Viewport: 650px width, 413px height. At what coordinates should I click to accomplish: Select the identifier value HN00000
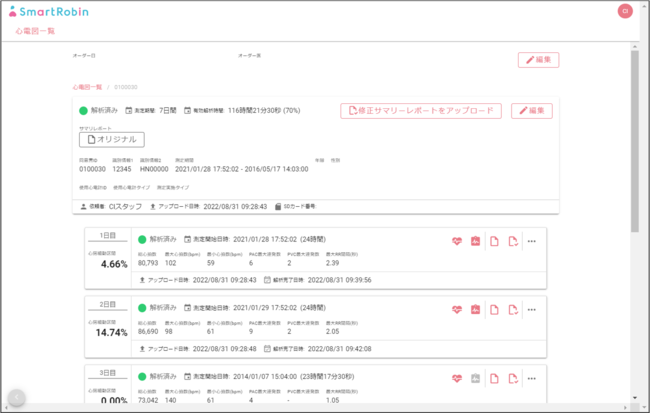pos(154,169)
